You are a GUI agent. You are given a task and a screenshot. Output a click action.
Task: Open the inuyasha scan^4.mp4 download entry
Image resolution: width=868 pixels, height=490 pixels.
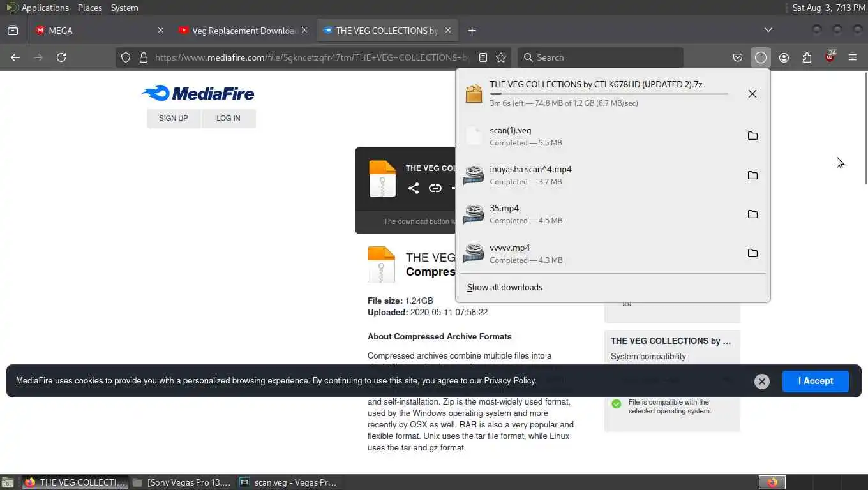[x=600, y=175]
